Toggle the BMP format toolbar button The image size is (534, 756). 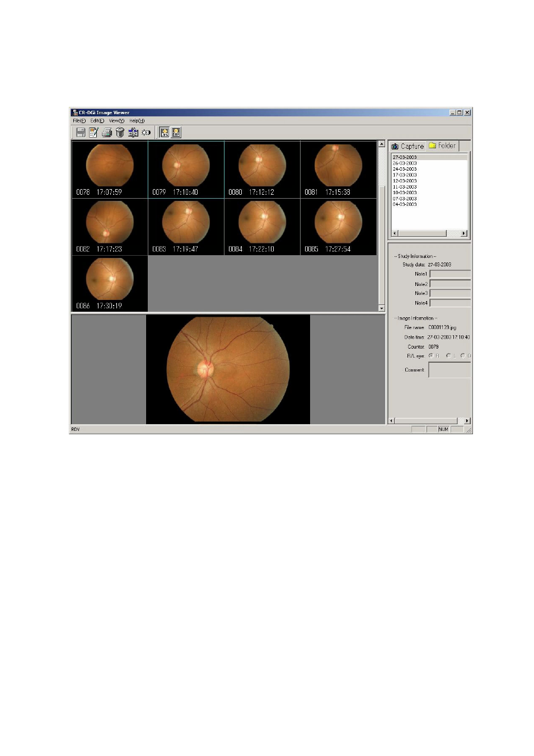[x=176, y=133]
